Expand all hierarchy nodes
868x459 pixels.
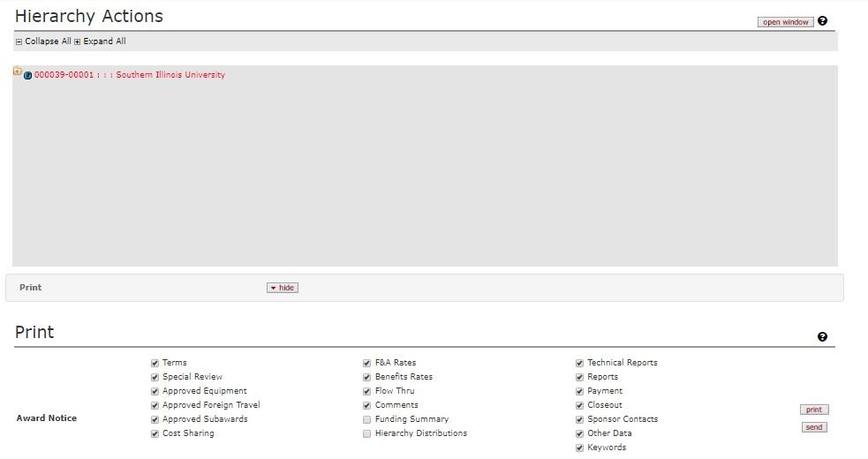click(x=104, y=41)
